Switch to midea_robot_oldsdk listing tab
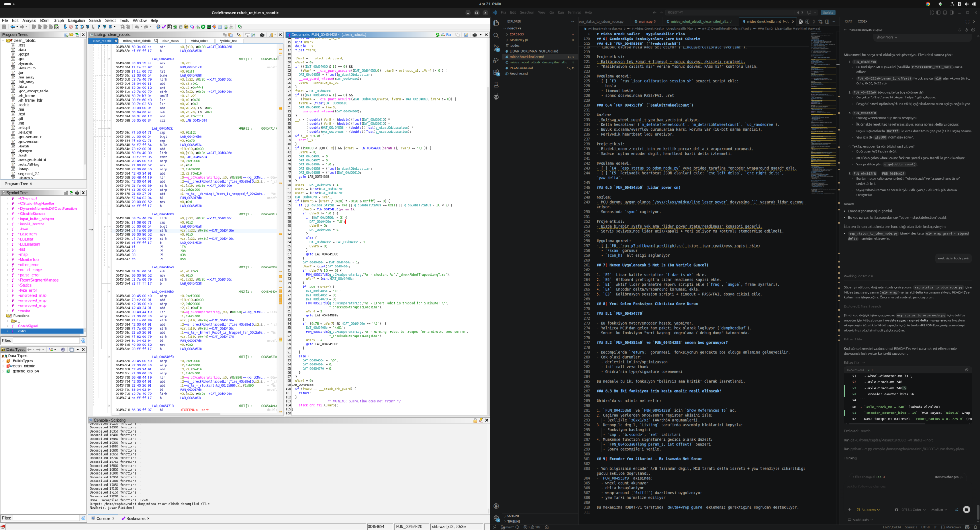The height and width of the screenshot is (530, 980). [x=137, y=41]
